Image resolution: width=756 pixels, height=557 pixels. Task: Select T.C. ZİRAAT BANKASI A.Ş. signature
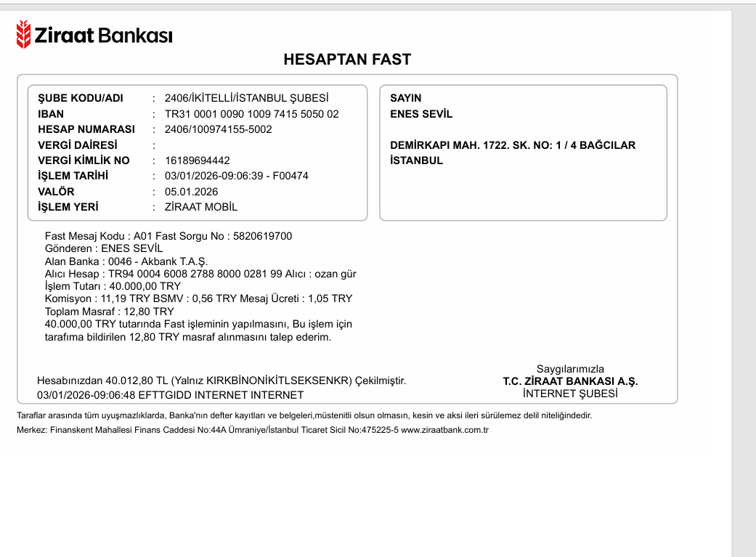(x=570, y=381)
